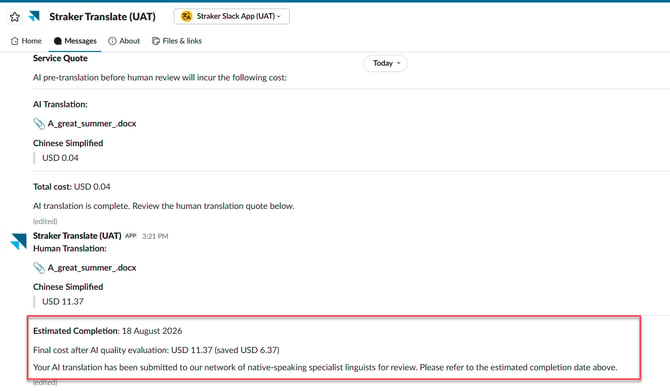Image resolution: width=670 pixels, height=391 pixels.
Task: Open the Today date dropdown
Action: (x=385, y=63)
